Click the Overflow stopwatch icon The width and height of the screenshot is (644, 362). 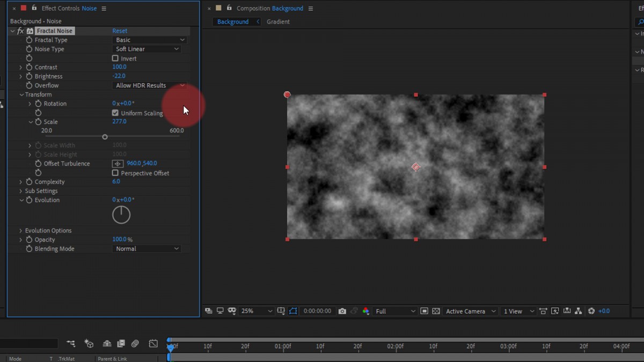(29, 85)
